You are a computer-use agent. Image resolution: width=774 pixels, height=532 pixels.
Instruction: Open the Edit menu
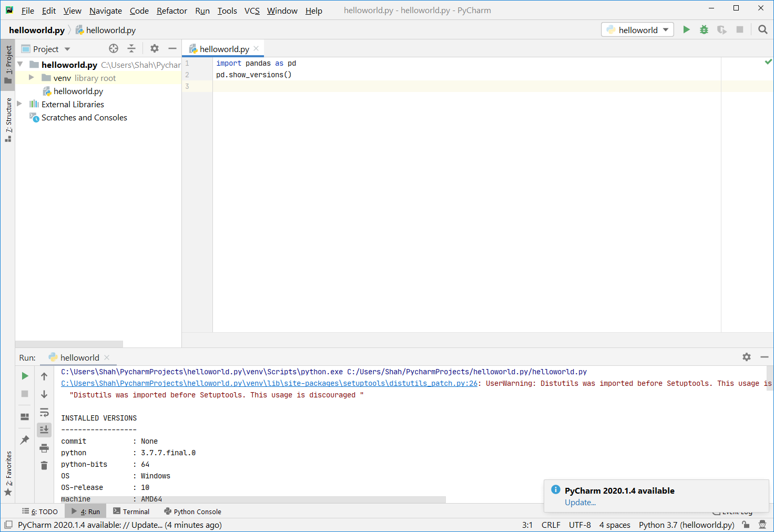tap(49, 11)
